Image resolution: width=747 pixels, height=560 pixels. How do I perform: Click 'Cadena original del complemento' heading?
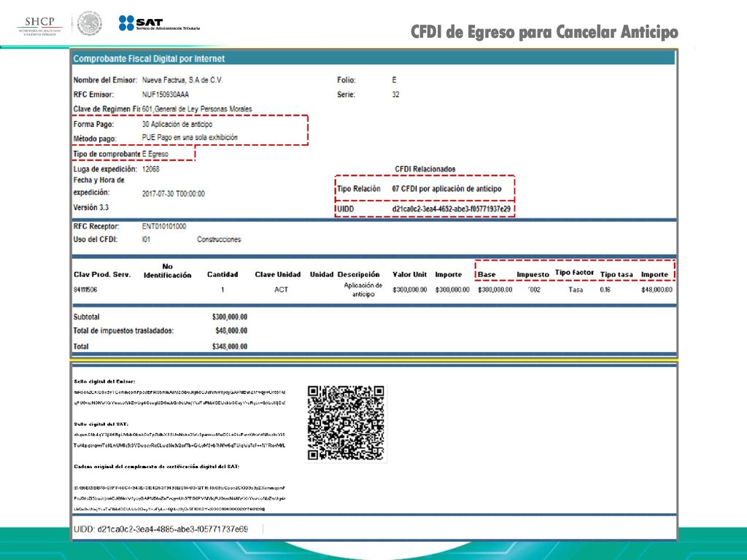[x=157, y=467]
